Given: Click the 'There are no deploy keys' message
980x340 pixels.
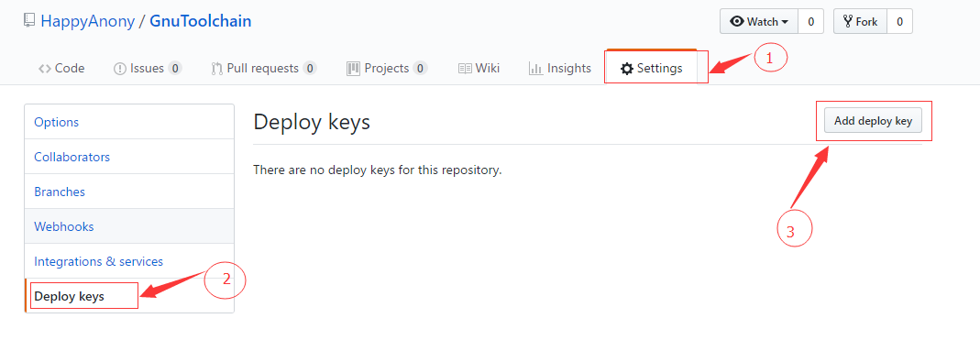Looking at the screenshot, I should 378,170.
